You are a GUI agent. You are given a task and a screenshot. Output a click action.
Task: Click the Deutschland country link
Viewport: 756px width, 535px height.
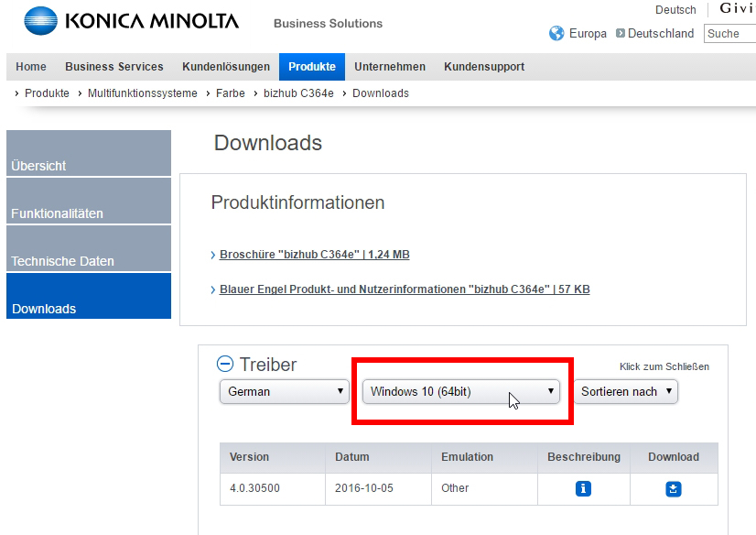tap(661, 33)
